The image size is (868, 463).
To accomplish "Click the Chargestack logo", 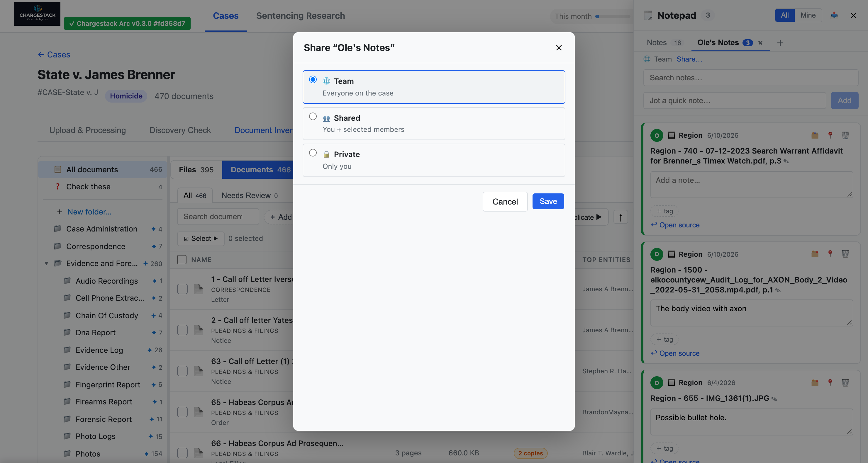I will click(37, 14).
